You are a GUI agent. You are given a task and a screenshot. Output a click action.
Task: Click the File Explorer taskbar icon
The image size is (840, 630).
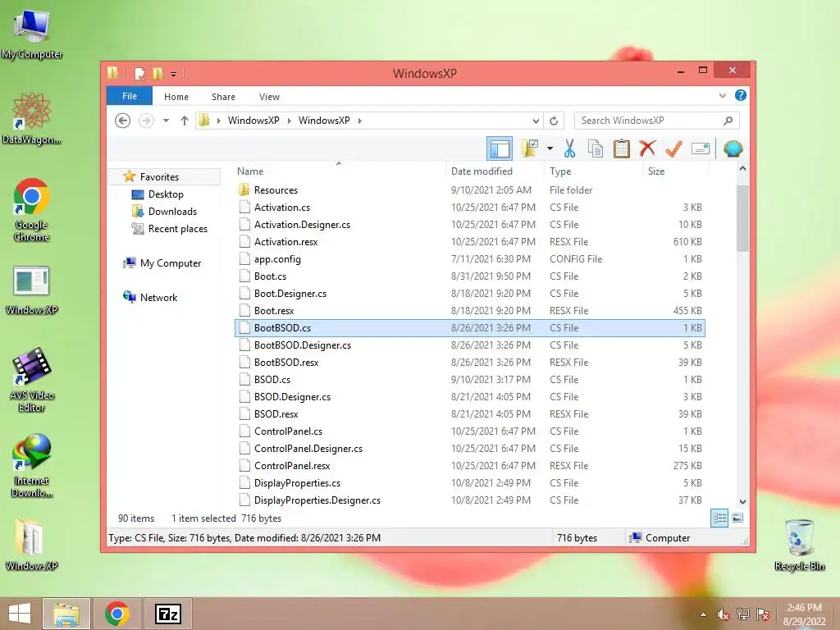coord(66,614)
